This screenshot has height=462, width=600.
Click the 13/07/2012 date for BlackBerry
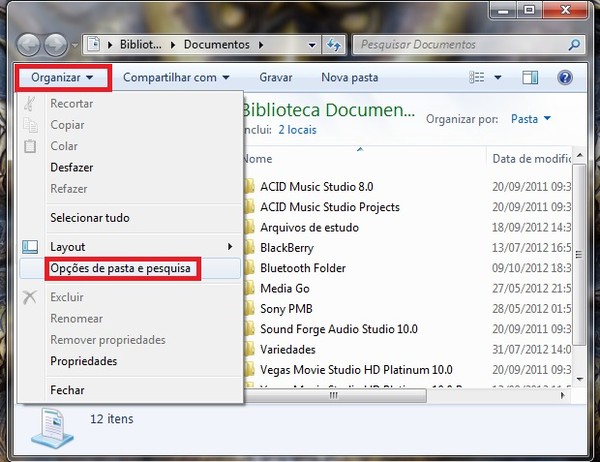coord(532,248)
